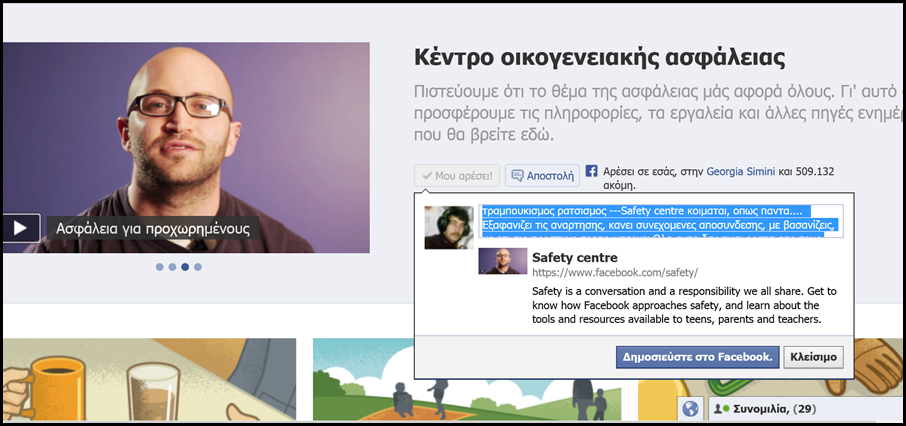Open the Safety centre link title
Image resolution: width=906 pixels, height=426 pixels.
pos(575,258)
